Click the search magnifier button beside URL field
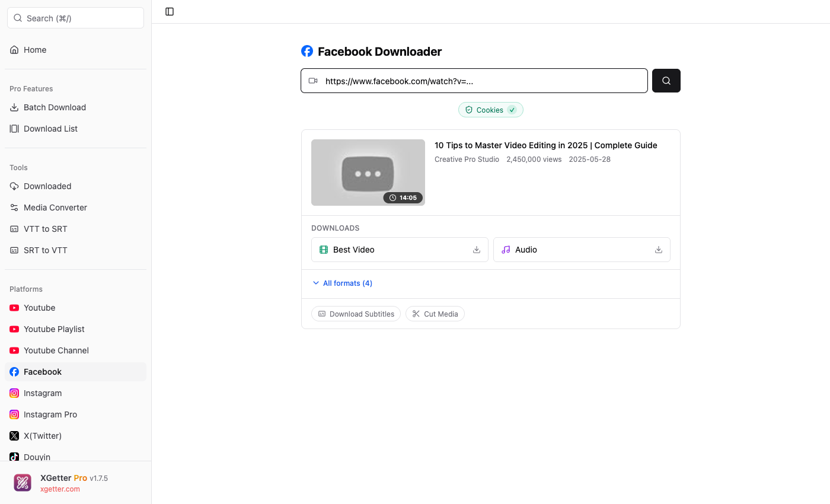The height and width of the screenshot is (504, 830). 666,81
